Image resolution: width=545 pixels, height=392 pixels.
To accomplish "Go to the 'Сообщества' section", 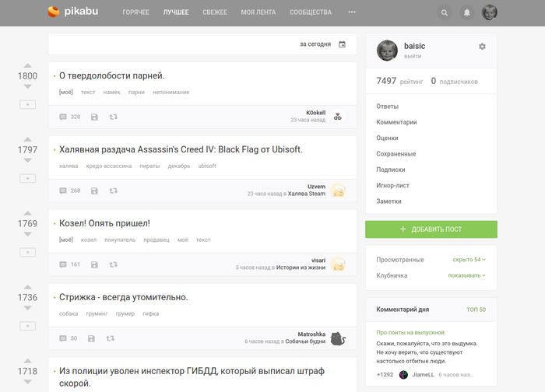I will [310, 12].
